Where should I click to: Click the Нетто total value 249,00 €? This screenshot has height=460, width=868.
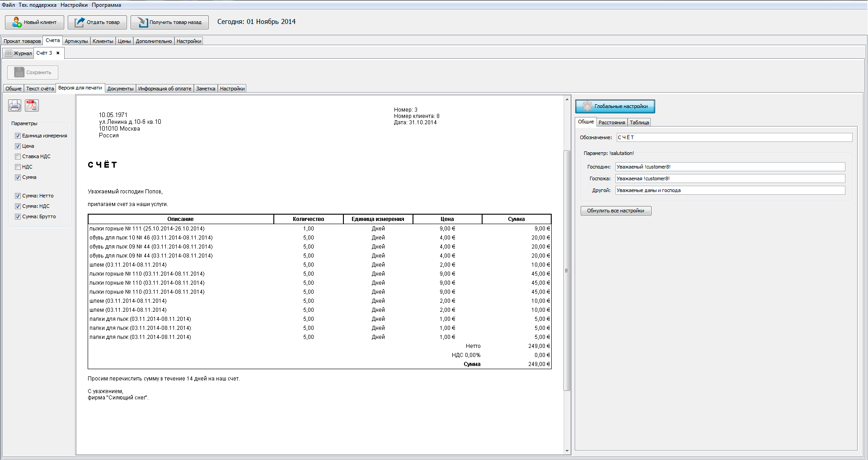(x=539, y=346)
